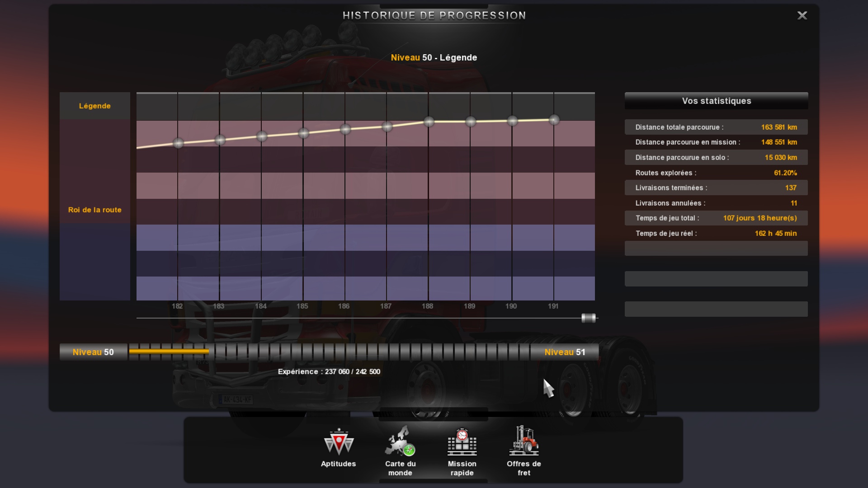Viewport: 868px width, 488px height.
Task: Click the Roi de la route label
Action: 94,210
